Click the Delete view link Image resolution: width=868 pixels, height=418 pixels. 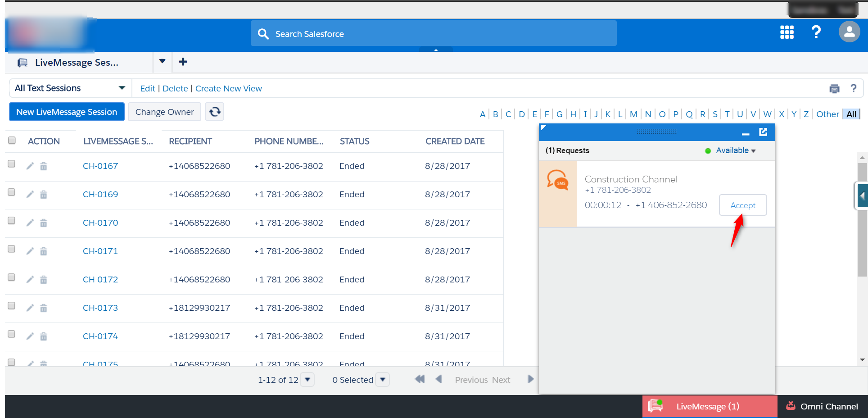[x=175, y=89]
